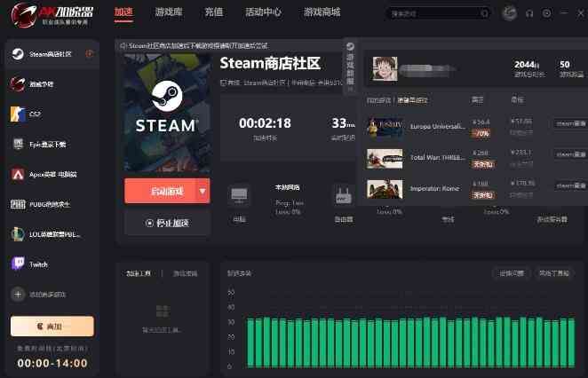Viewport: 588px width, 378px height.
Task: Click the 00:02:18 elapsed time value
Action: click(265, 123)
